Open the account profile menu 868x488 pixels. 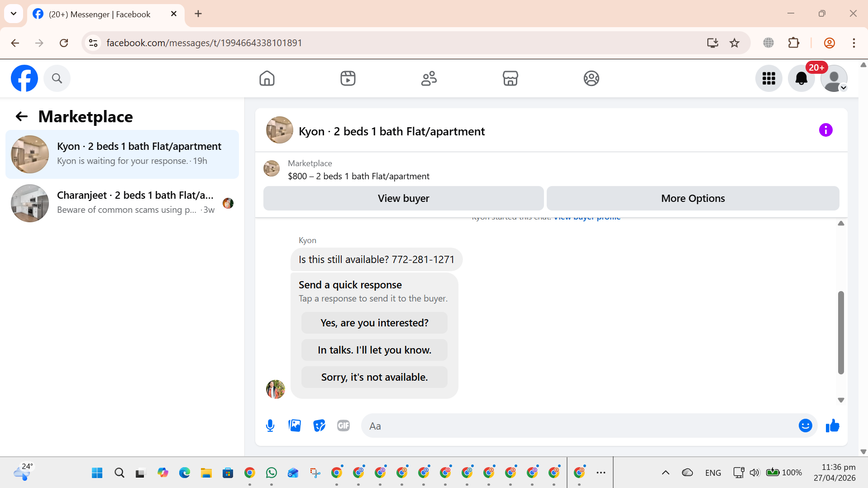click(x=834, y=78)
